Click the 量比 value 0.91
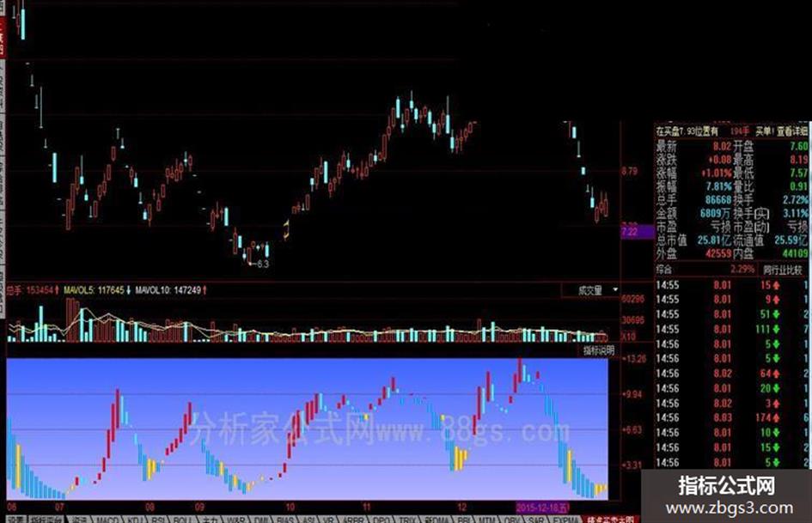The width and height of the screenshot is (812, 523). (798, 186)
